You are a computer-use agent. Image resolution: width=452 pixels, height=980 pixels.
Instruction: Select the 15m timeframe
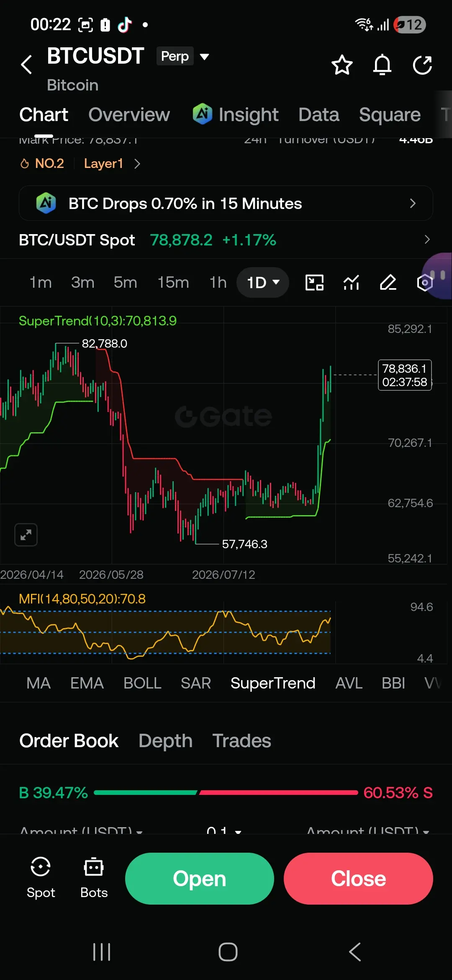(x=173, y=282)
